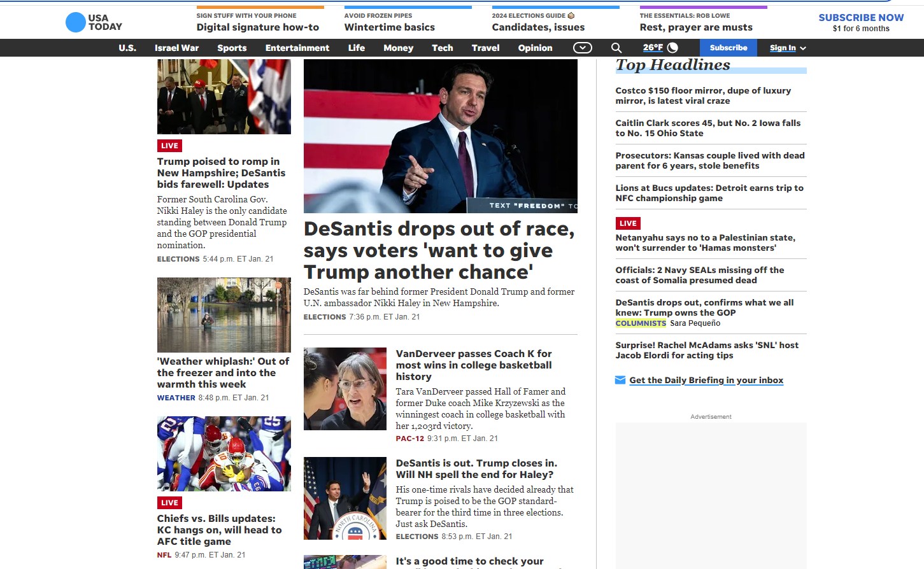924x569 pixels.
Task: Open the U.S. section
Action: point(127,48)
